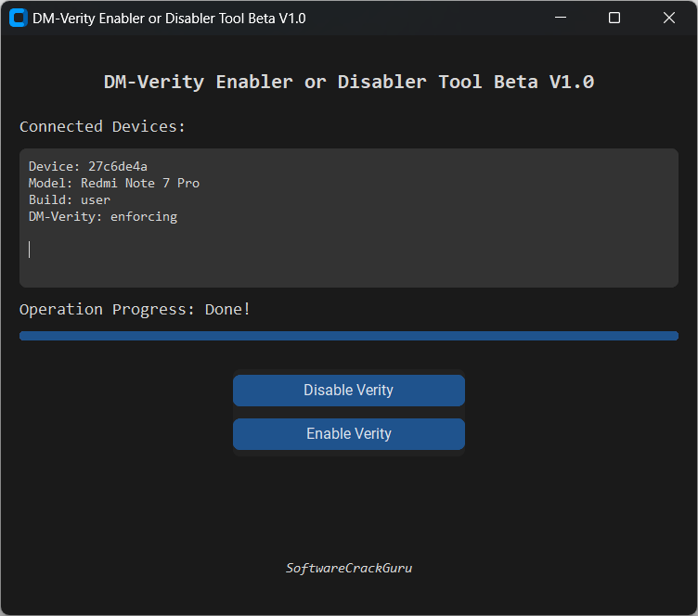The width and height of the screenshot is (698, 616).
Task: Minimize the DM-Verity tool window
Action: pyautogui.click(x=561, y=18)
